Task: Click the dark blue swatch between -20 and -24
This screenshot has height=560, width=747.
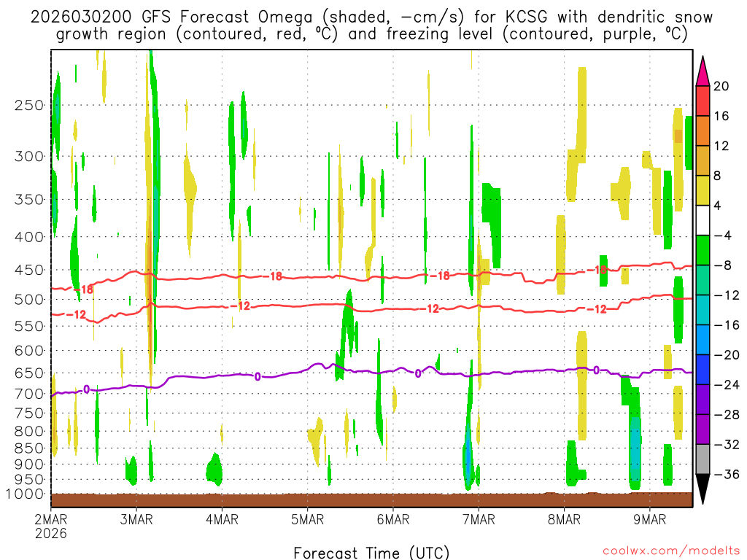Action: (x=703, y=370)
